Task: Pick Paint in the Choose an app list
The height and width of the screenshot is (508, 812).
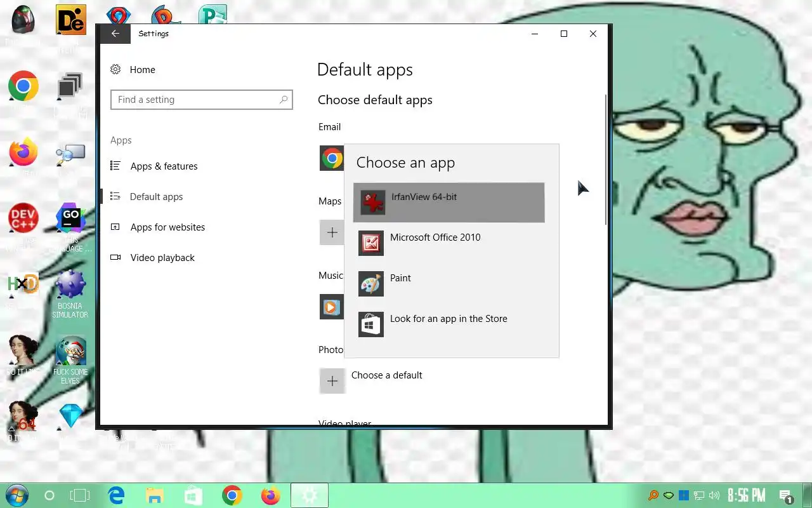Action: [449, 284]
